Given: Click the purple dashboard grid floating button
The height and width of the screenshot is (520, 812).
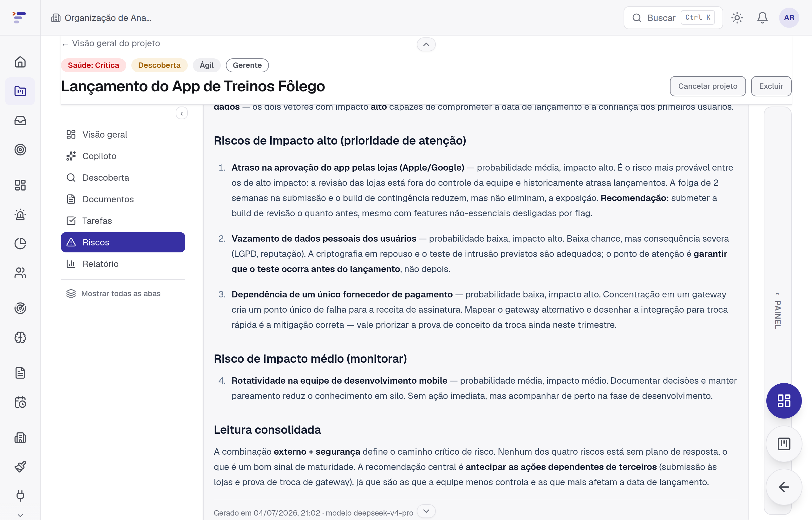Looking at the screenshot, I should point(784,401).
